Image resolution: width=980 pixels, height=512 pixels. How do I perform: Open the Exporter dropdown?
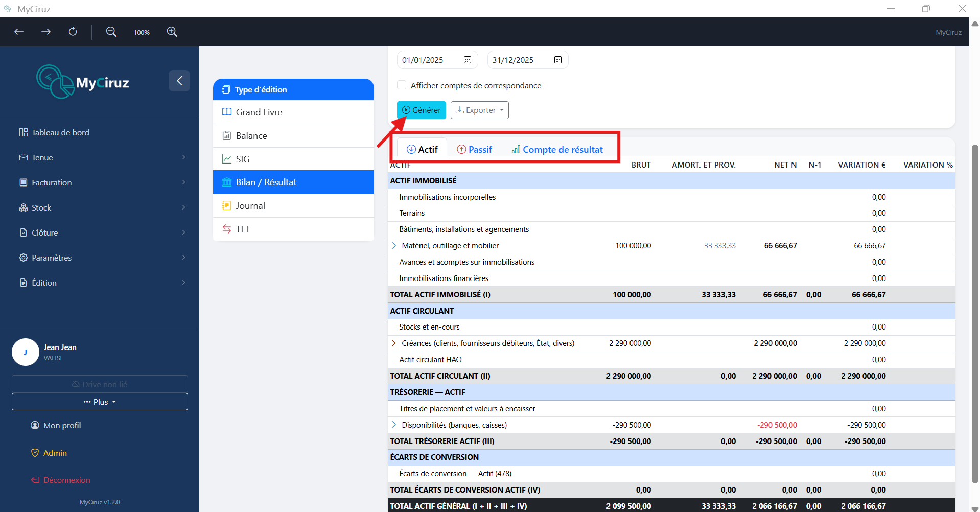[x=480, y=110]
